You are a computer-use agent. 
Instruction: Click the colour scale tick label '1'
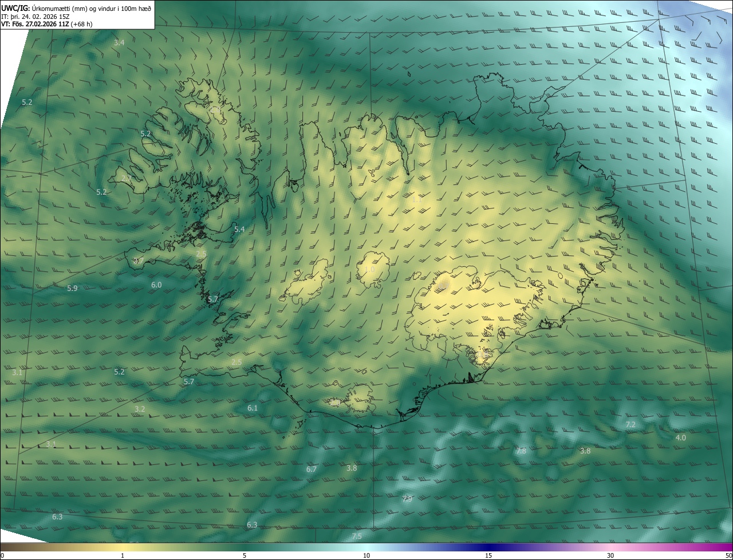coord(123,555)
